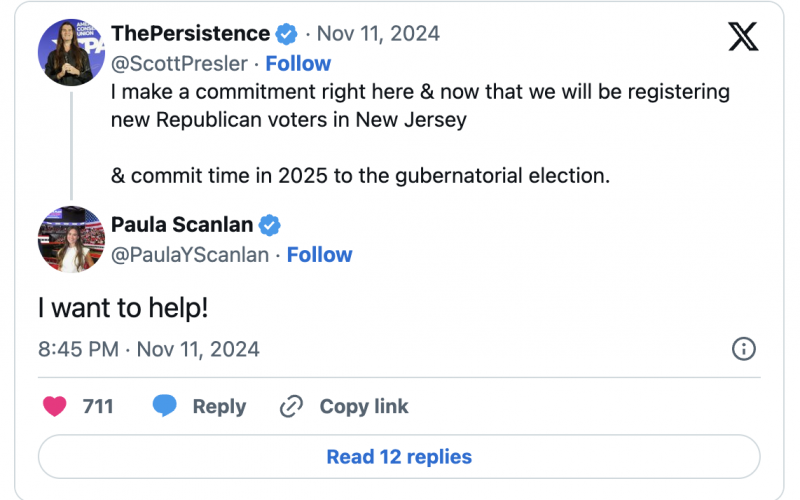Click ThePersistence verified badge

pyautogui.click(x=287, y=35)
